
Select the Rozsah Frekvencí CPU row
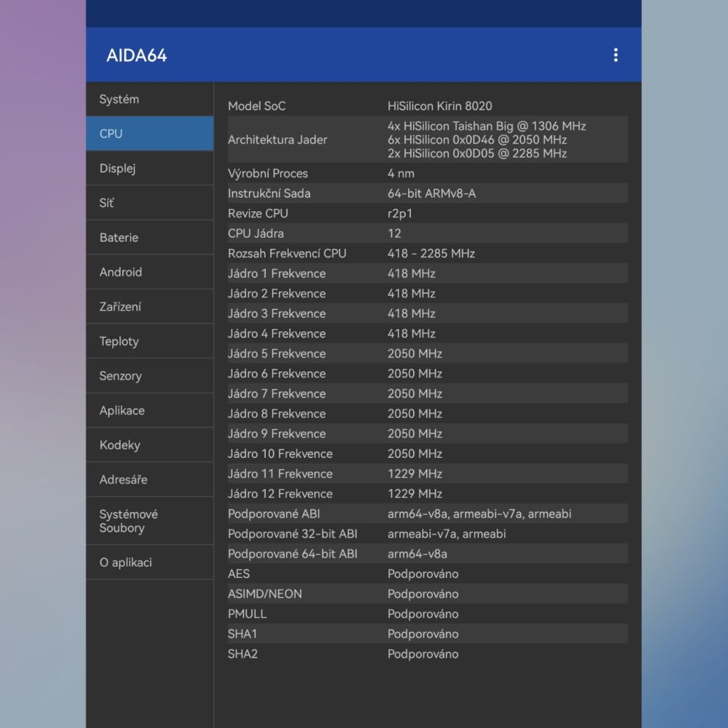[x=427, y=253]
